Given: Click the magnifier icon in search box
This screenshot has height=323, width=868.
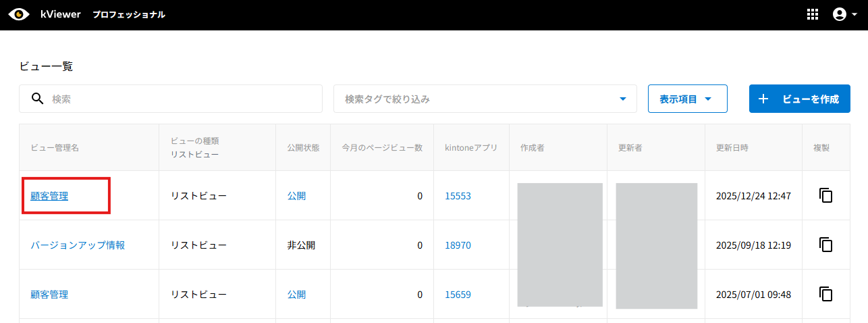Looking at the screenshot, I should pyautogui.click(x=38, y=99).
